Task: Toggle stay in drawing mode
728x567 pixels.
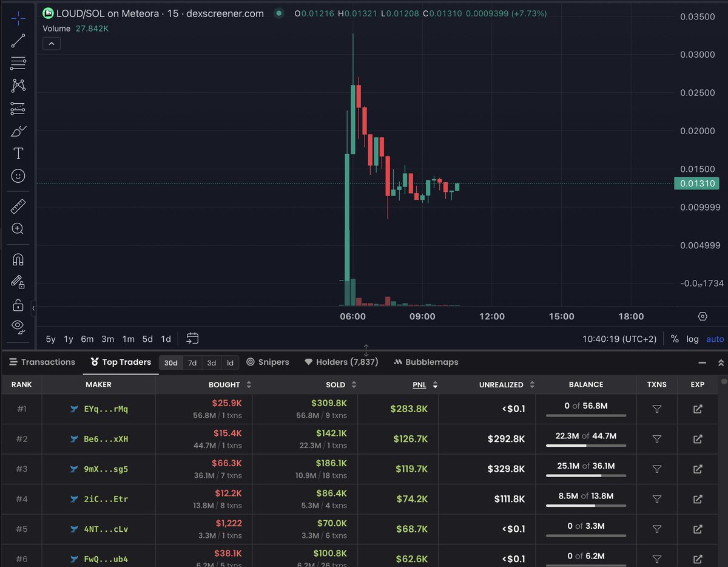Action: [x=18, y=282]
